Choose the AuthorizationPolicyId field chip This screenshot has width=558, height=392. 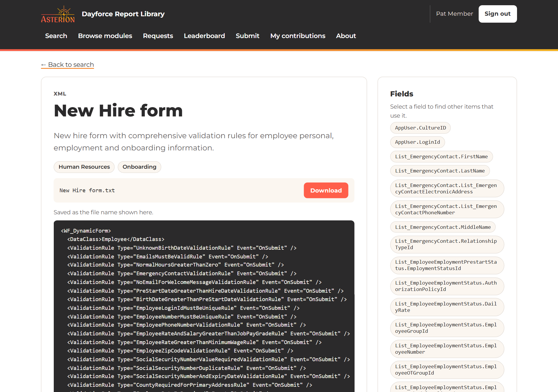coord(447,286)
